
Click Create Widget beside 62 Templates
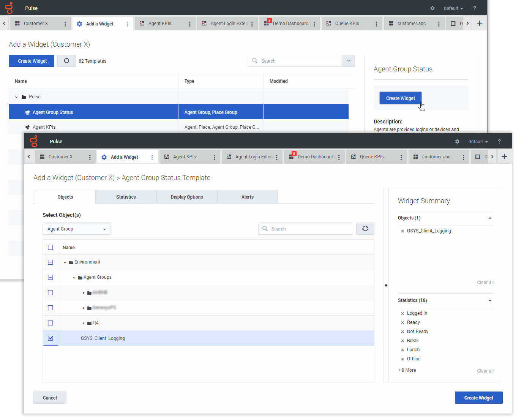(x=32, y=61)
